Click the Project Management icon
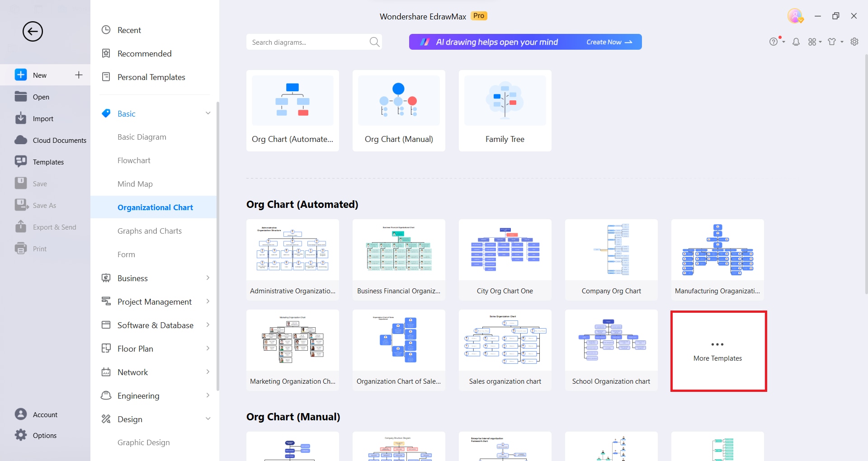Image resolution: width=868 pixels, height=461 pixels. (106, 301)
